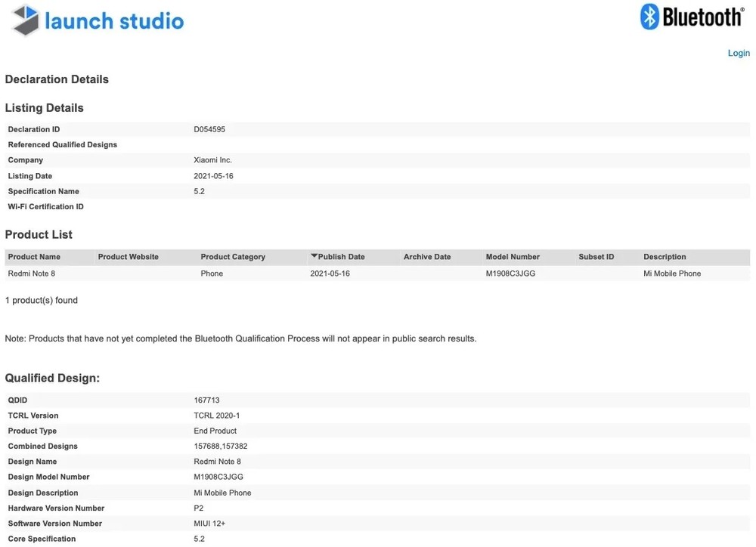Click the Software Version value MIUI 12+
This screenshot has width=756, height=547.
[x=211, y=523]
